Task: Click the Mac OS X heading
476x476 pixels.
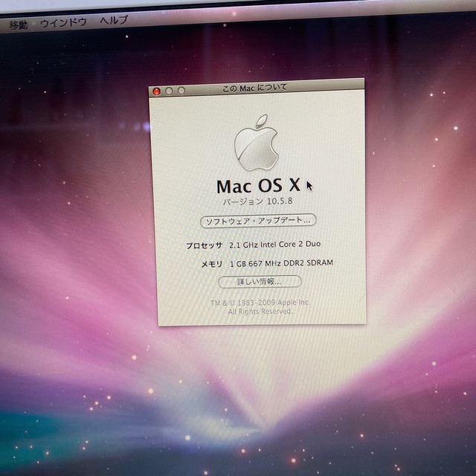Action: 258,185
